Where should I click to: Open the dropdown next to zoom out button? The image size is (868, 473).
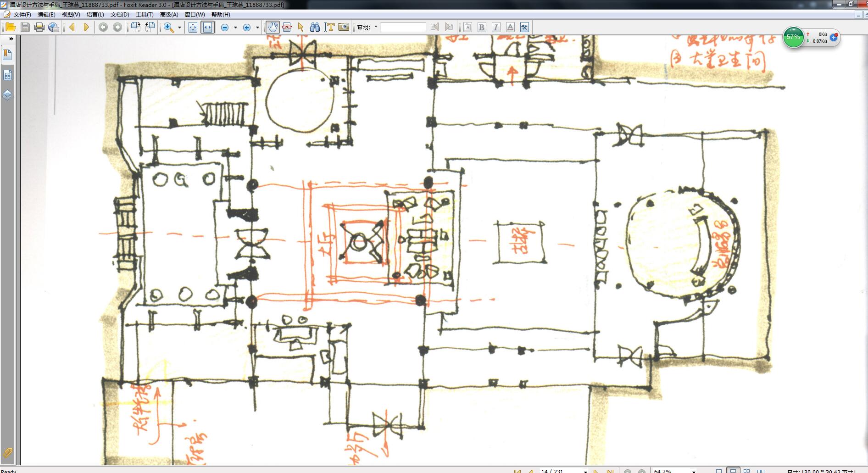tap(236, 28)
